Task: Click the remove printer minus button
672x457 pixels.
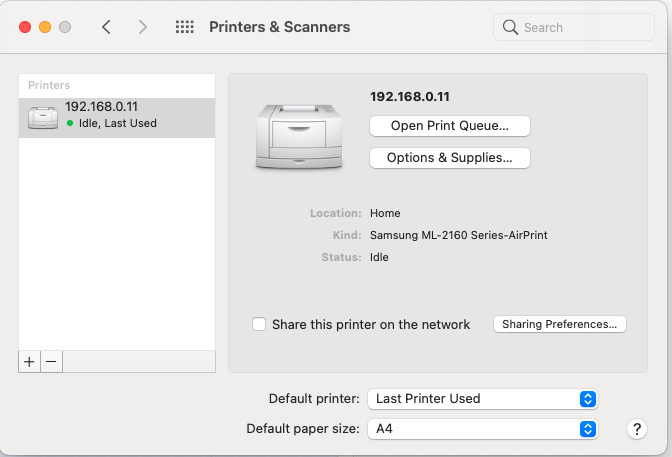Action: point(52,361)
